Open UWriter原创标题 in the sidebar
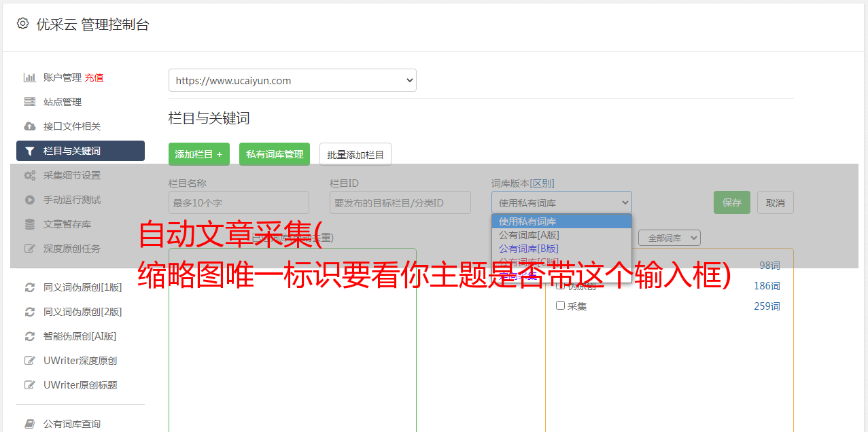 pyautogui.click(x=80, y=385)
